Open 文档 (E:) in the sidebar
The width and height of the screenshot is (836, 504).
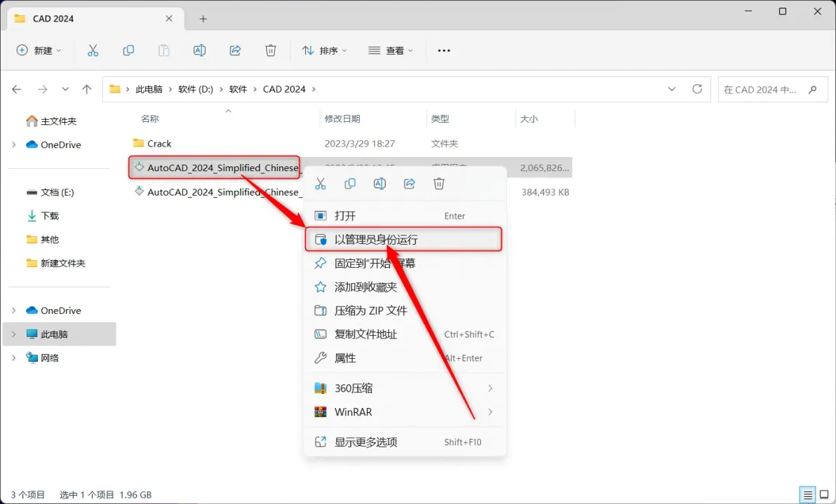click(x=57, y=192)
